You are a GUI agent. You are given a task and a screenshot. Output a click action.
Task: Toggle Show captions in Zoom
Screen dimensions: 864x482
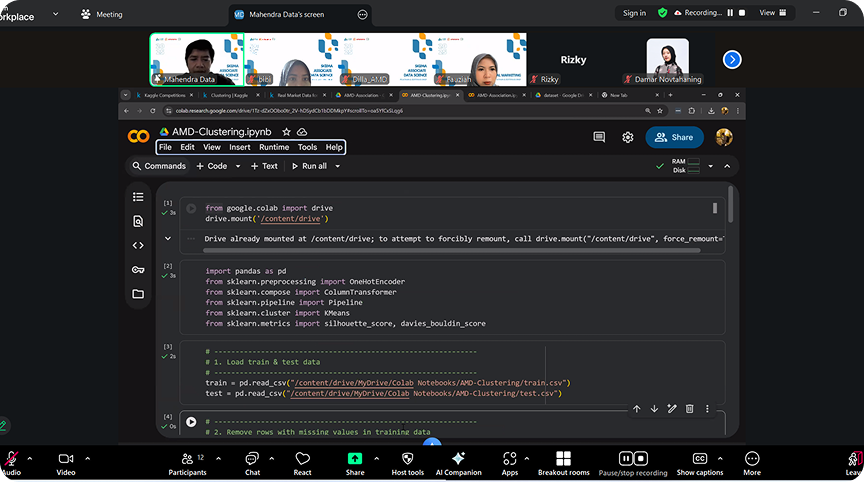pos(700,464)
